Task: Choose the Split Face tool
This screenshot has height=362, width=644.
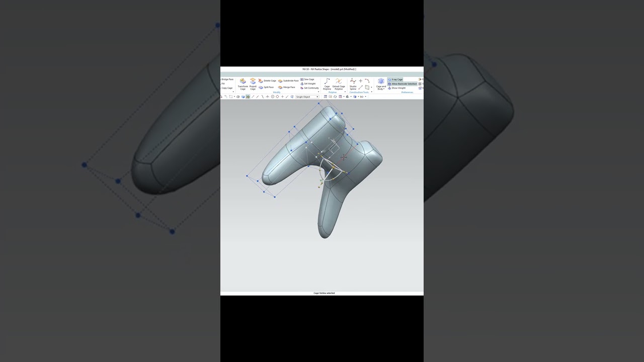Action: 266,87
